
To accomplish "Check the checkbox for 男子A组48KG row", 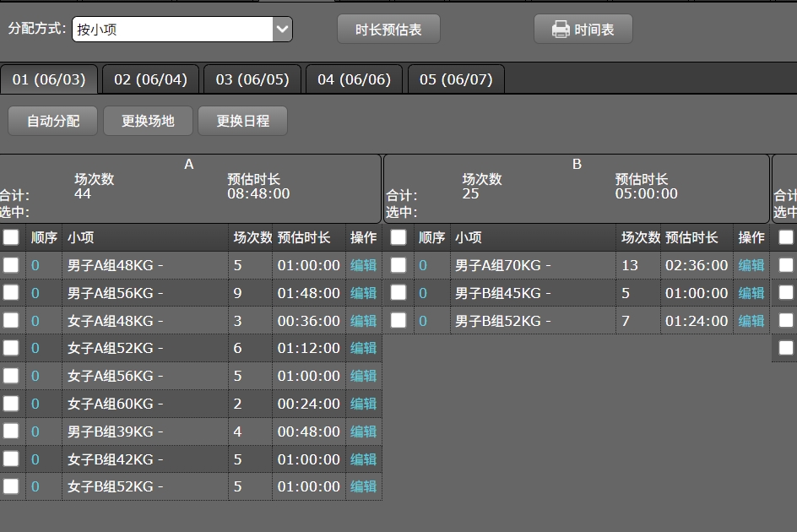I will coord(11,265).
